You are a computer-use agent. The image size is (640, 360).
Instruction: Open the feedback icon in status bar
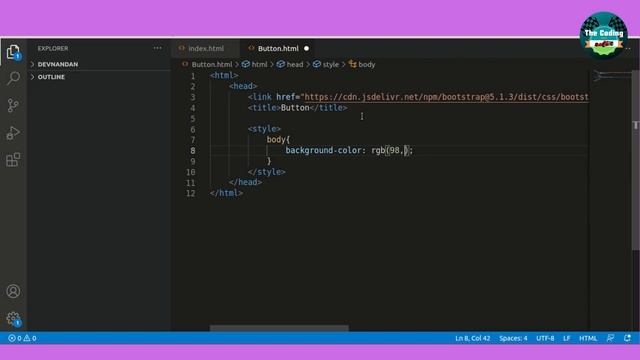tap(610, 338)
